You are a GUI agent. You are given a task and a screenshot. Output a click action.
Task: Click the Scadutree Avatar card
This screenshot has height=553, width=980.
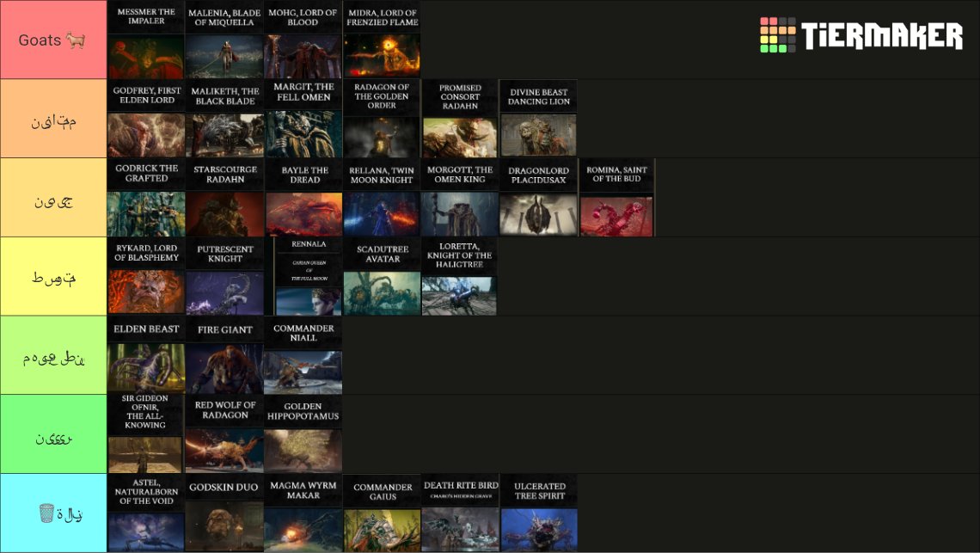[x=382, y=276]
